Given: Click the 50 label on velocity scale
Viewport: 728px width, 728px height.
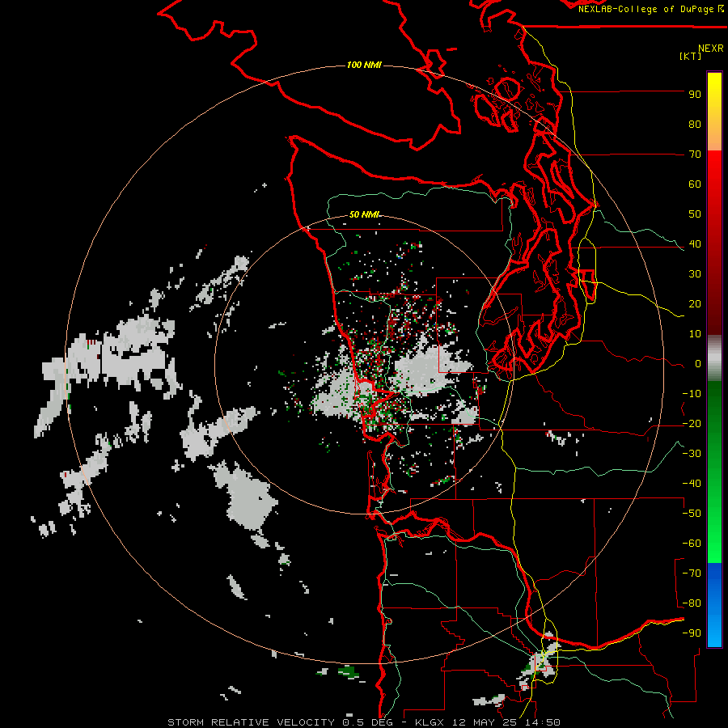Looking at the screenshot, I should 695,214.
